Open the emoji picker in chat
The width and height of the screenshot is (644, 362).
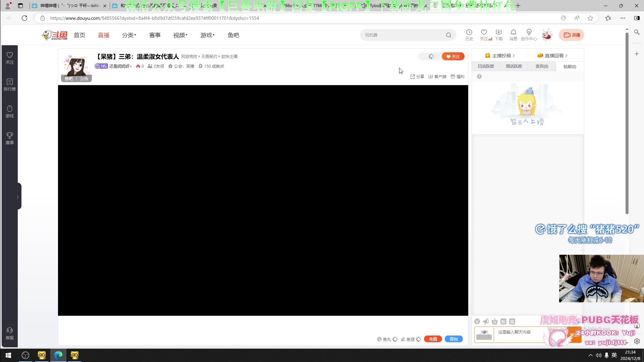pos(477,321)
